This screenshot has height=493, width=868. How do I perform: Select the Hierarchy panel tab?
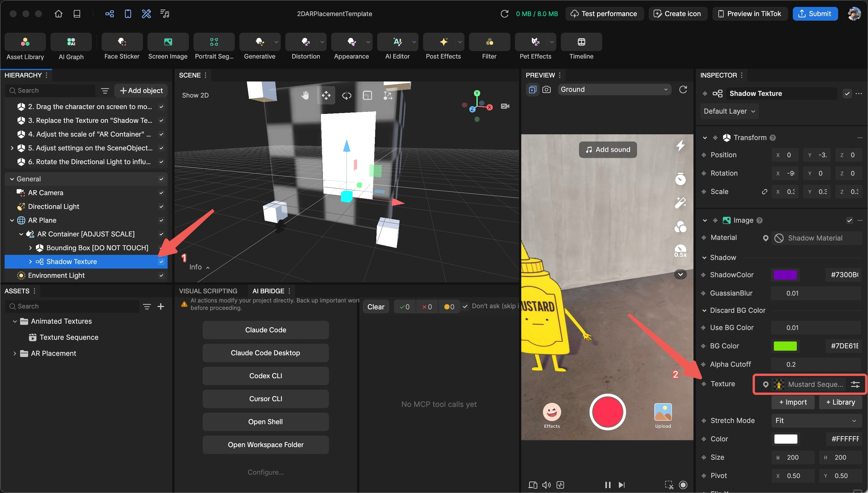pos(23,75)
